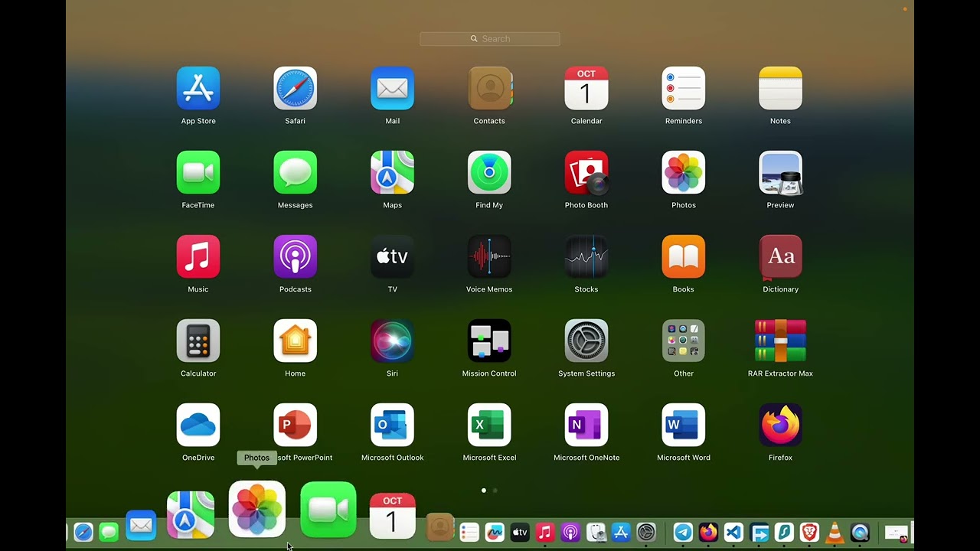Open Microsoft Outlook
The height and width of the screenshot is (551, 980).
pos(392,425)
